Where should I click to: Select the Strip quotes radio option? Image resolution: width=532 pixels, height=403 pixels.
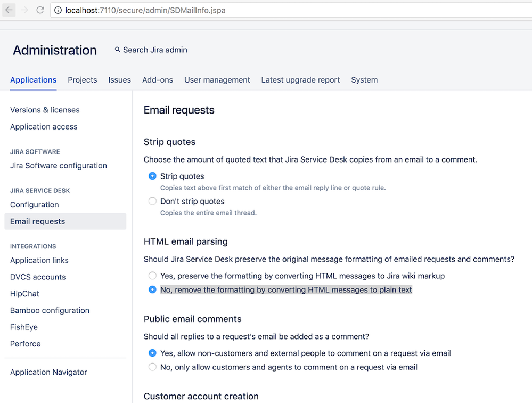(x=152, y=176)
